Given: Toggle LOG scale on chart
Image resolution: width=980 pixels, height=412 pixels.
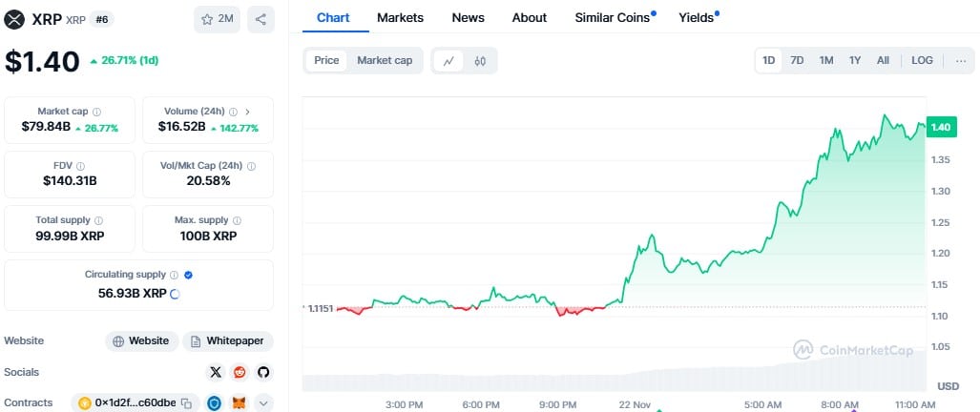Looking at the screenshot, I should 922,60.
